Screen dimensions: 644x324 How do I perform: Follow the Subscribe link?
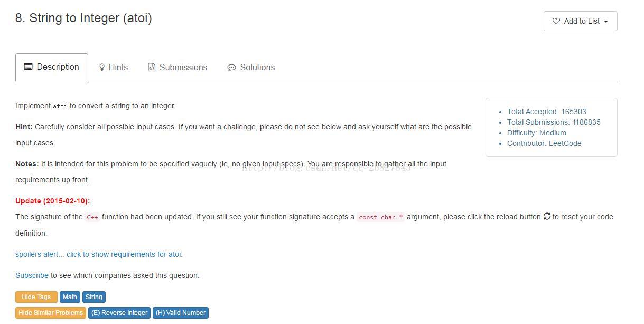point(32,275)
